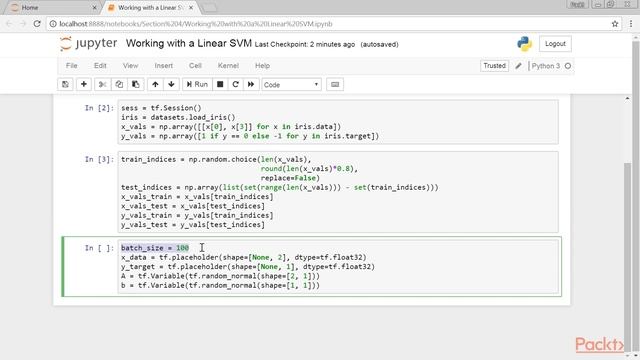Rename notebook title Working with a Linear SVM
Image resolution: width=640 pixels, height=360 pixels.
pyautogui.click(x=189, y=43)
